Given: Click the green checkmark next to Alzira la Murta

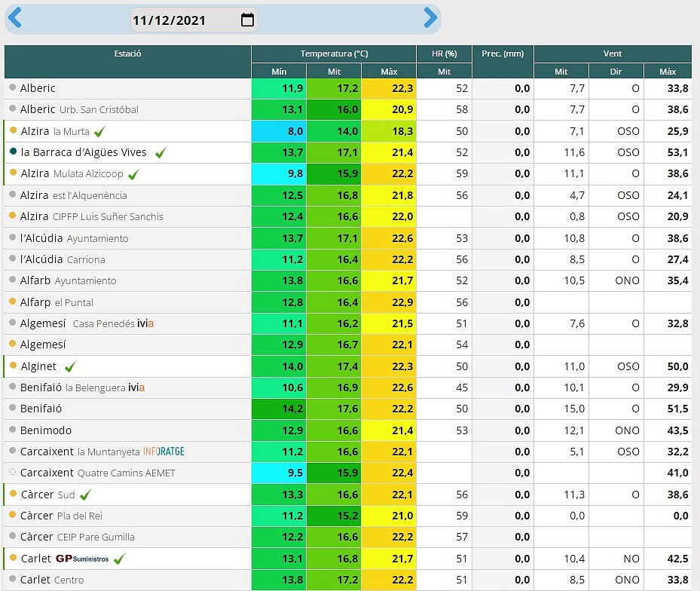Looking at the screenshot, I should coord(100,131).
